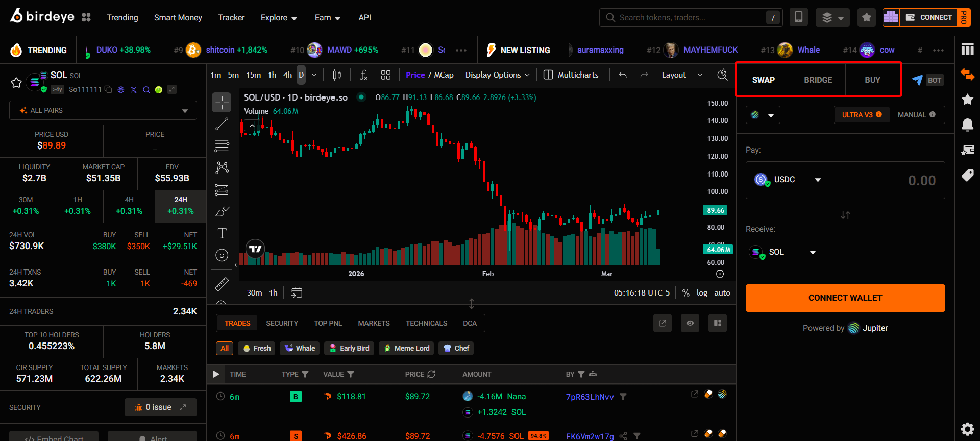This screenshot has width=980, height=441.
Task: Open the SOL receive token selector
Action: click(x=782, y=252)
